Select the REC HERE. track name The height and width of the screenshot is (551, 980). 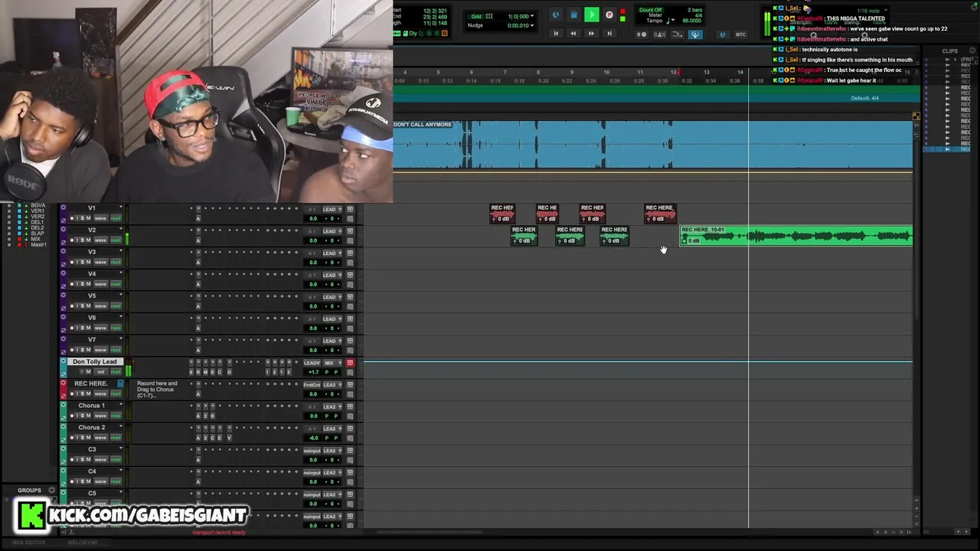[x=91, y=383]
